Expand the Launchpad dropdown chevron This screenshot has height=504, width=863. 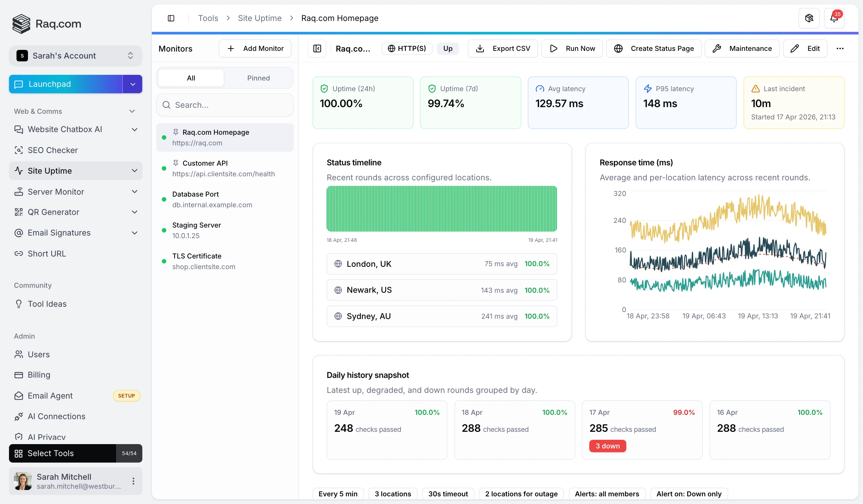(x=132, y=84)
